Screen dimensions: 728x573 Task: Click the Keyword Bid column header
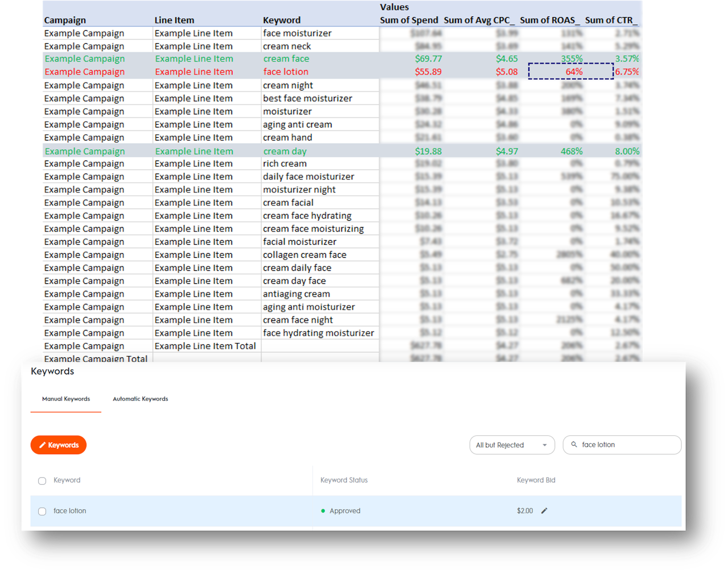(x=536, y=480)
